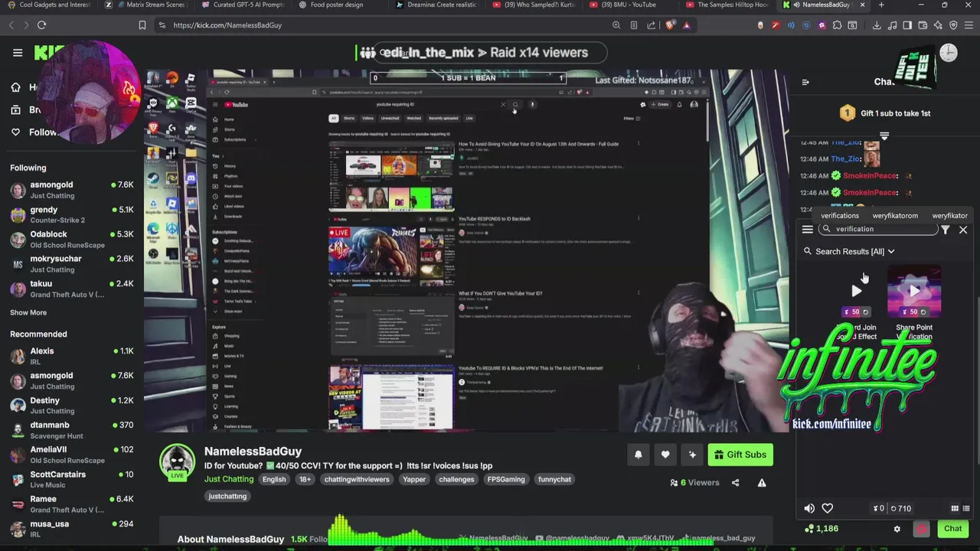Play the Join Sound Effect clip
The width and height of the screenshot is (980, 551).
click(856, 291)
